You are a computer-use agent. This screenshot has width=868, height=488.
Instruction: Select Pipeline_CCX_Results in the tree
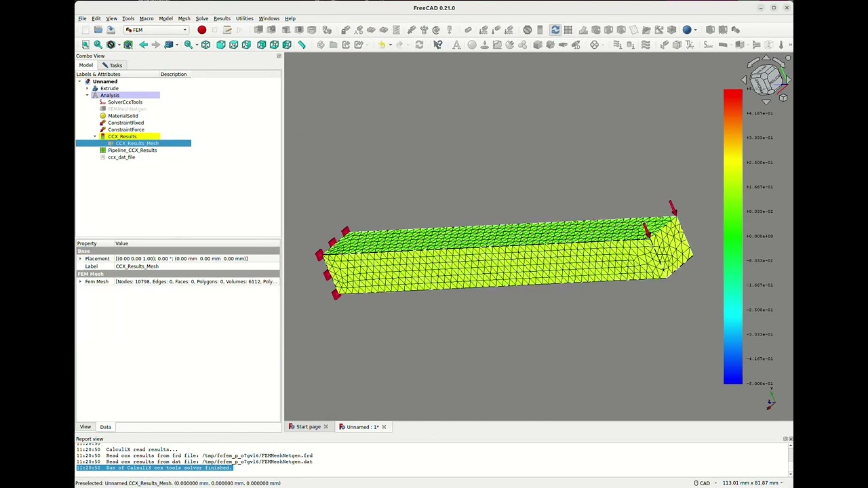(132, 150)
